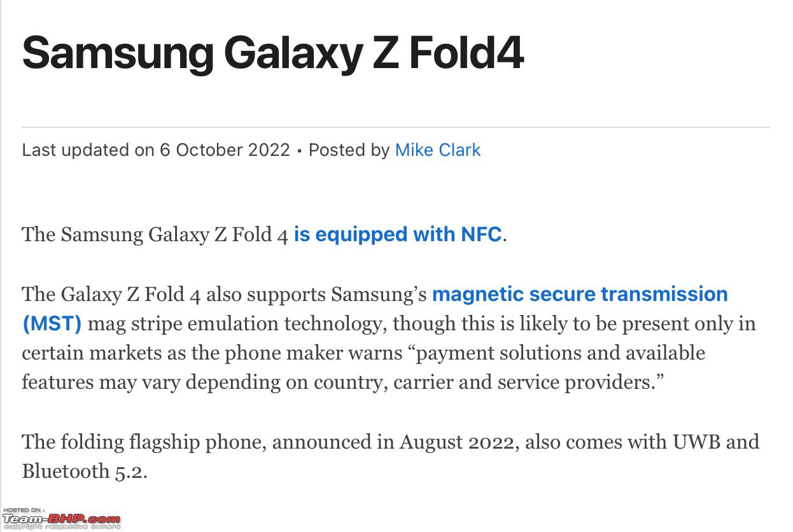The width and height of the screenshot is (793, 532).
Task: Click the word 'UWB' in last paragraph
Action: coord(697,442)
